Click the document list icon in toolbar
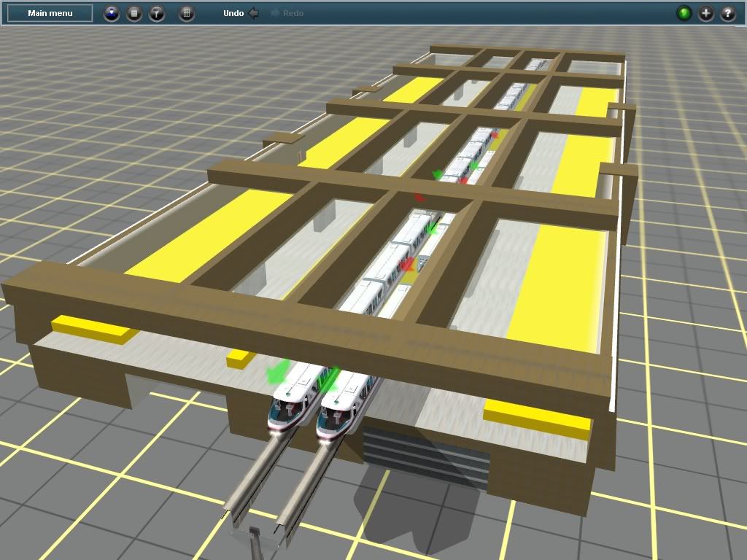This screenshot has height=560, width=747. [x=134, y=13]
